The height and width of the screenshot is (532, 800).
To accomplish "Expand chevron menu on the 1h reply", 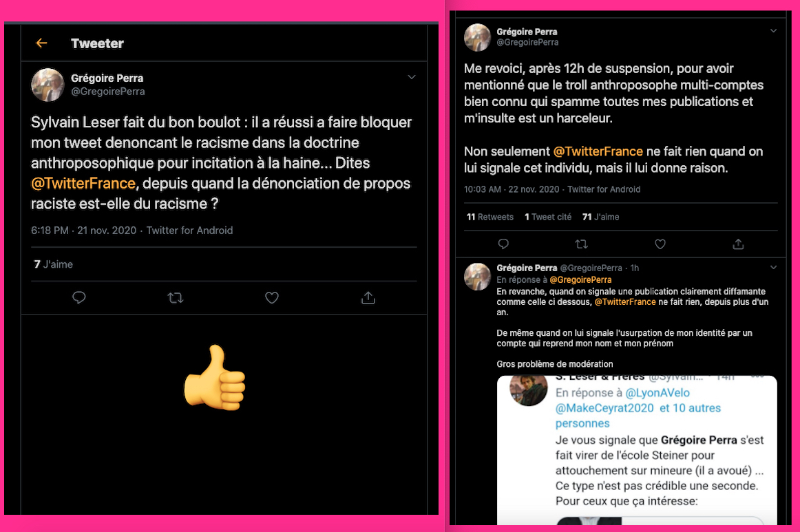I will click(773, 267).
